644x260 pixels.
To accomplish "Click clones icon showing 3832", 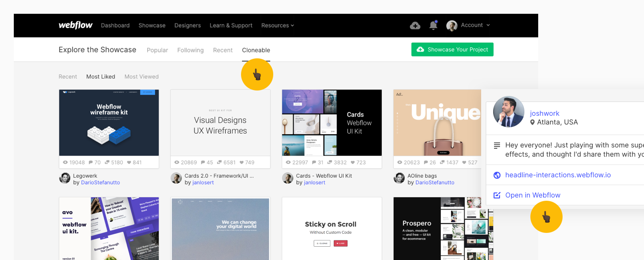I will click(330, 163).
